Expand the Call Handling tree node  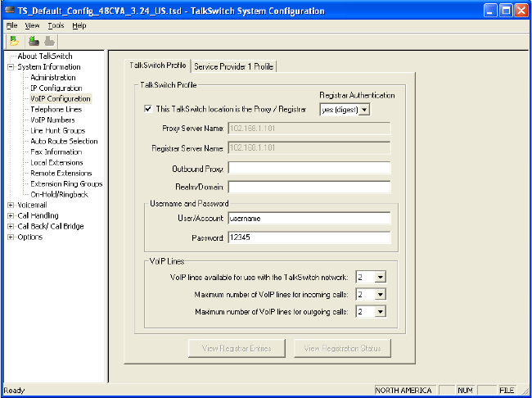(11, 215)
